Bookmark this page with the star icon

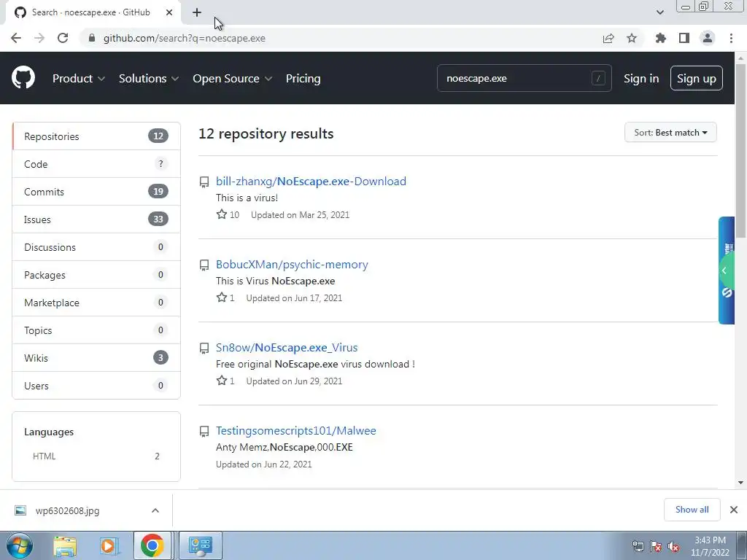(x=632, y=38)
